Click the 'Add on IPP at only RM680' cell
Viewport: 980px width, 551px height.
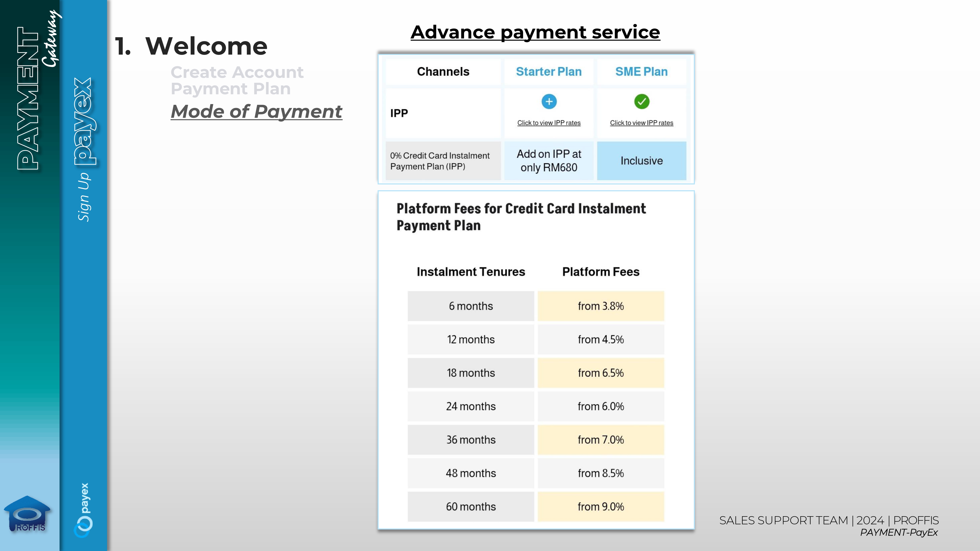549,160
